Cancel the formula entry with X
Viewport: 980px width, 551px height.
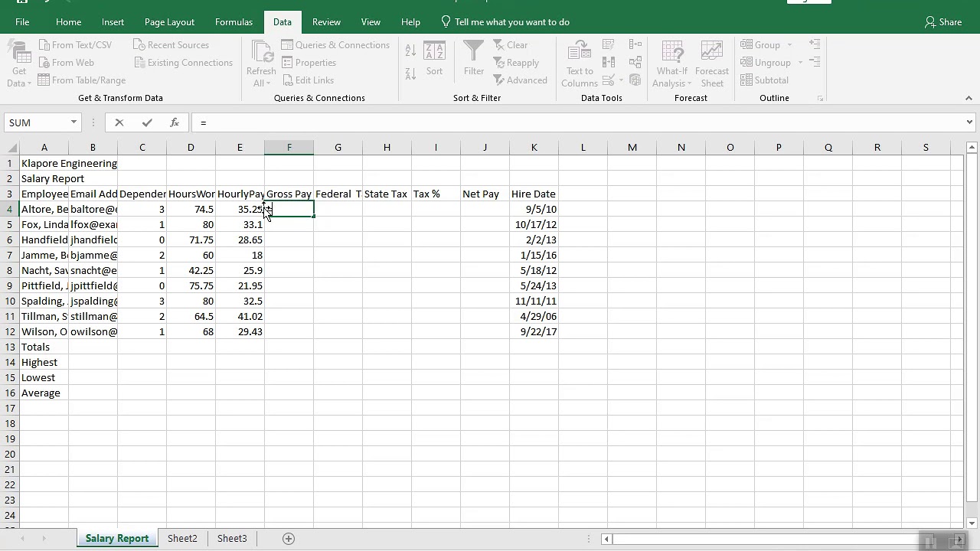pos(119,122)
